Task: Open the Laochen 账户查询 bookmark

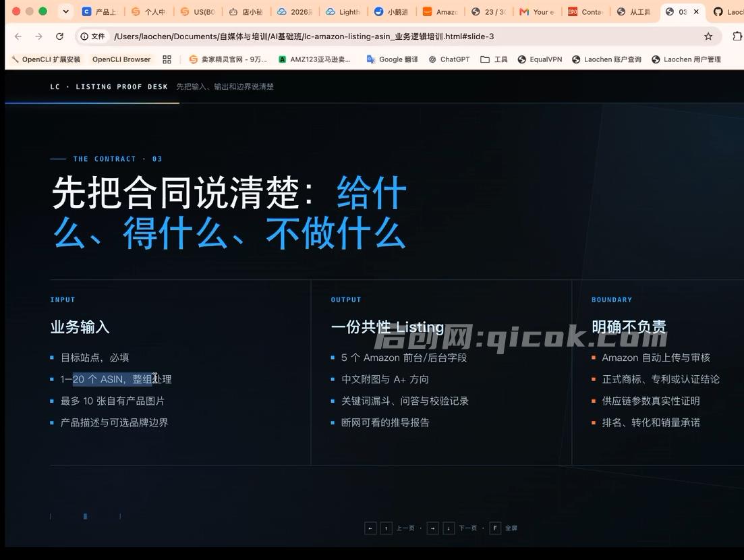Action: 606,59
